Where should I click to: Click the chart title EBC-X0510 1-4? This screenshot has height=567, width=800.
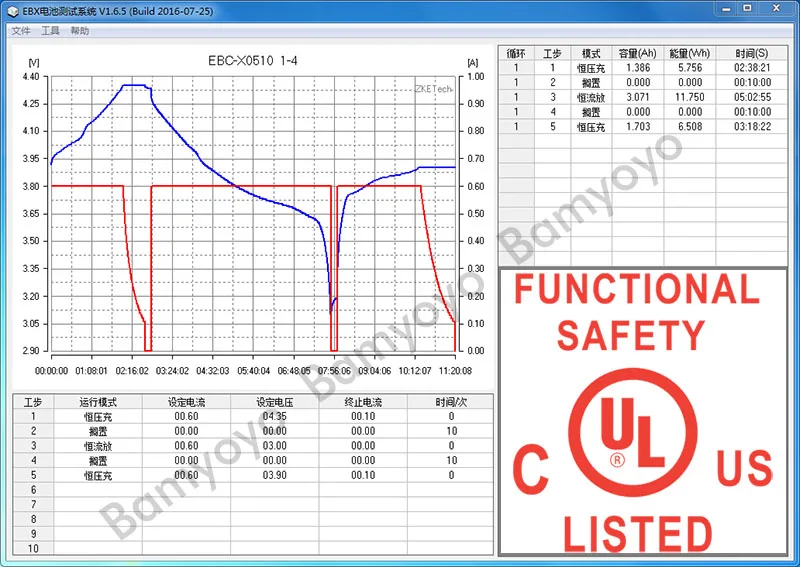coord(253,61)
